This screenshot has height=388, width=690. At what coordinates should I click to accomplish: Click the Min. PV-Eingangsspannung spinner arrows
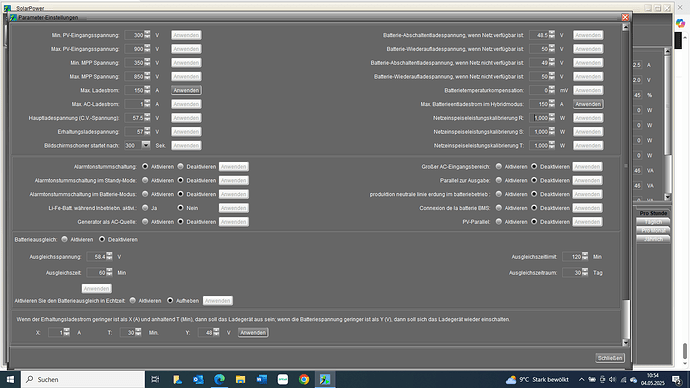point(147,35)
